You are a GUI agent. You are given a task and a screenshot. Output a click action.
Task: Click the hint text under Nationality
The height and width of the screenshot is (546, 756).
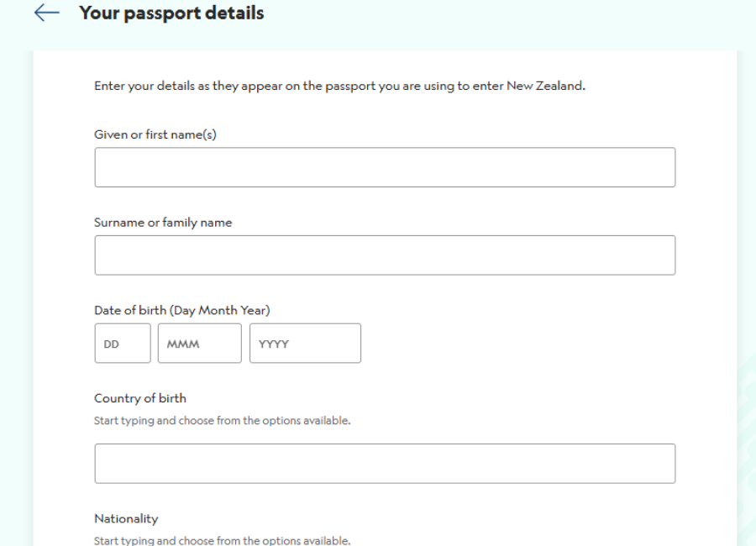coord(222,540)
